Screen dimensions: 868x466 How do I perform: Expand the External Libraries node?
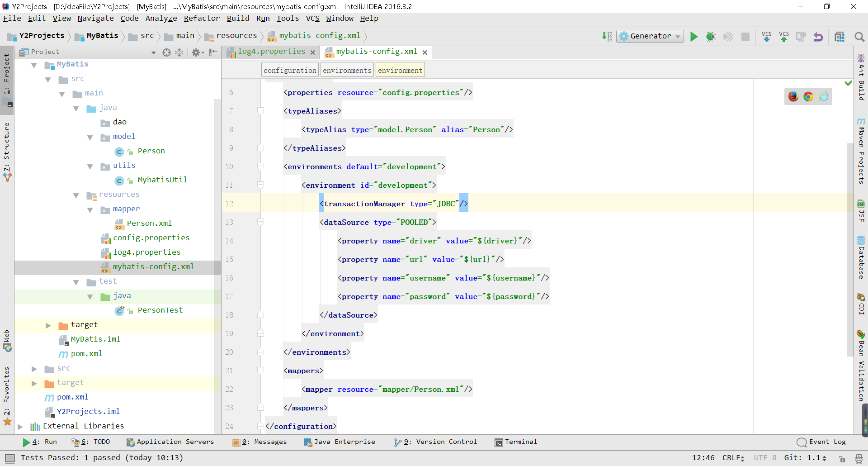(x=20, y=427)
